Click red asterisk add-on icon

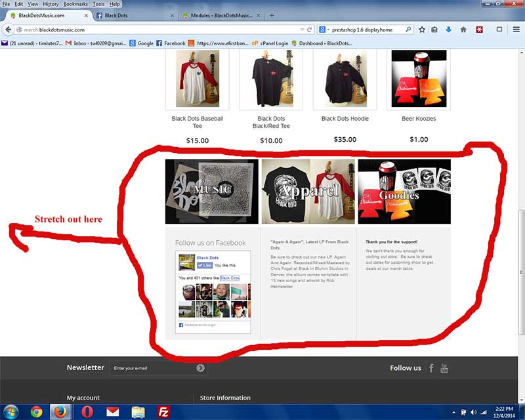point(480,30)
